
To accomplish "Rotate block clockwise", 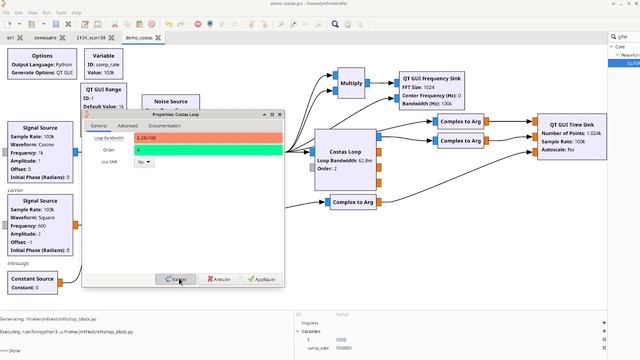I will [264, 24].
